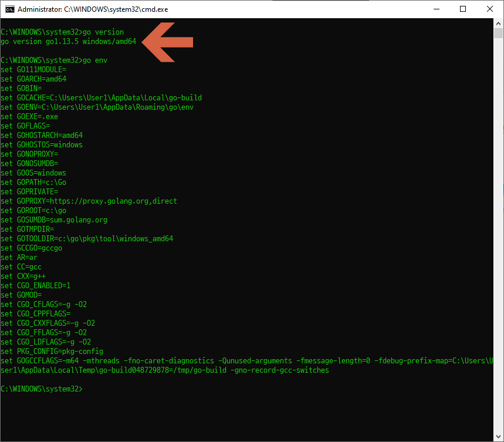Click the 'set GOBIN=' line
Image resolution: width=504 pixels, height=442 pixels.
point(21,89)
